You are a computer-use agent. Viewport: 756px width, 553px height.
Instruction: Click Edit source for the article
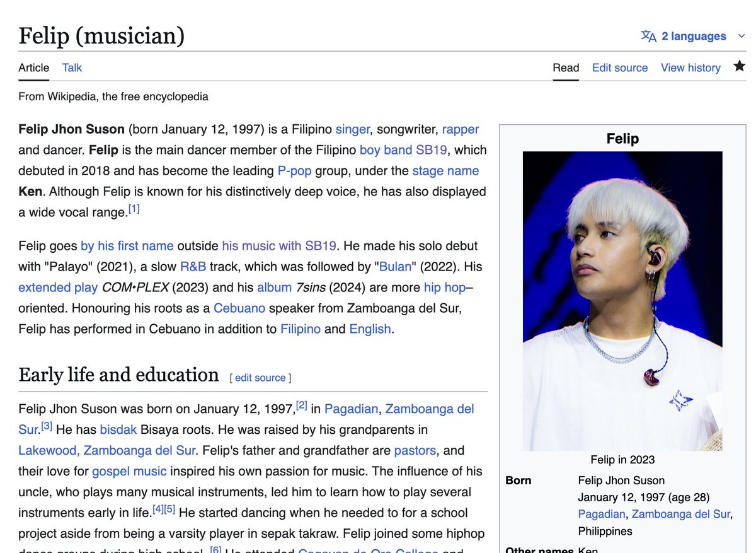pos(620,67)
